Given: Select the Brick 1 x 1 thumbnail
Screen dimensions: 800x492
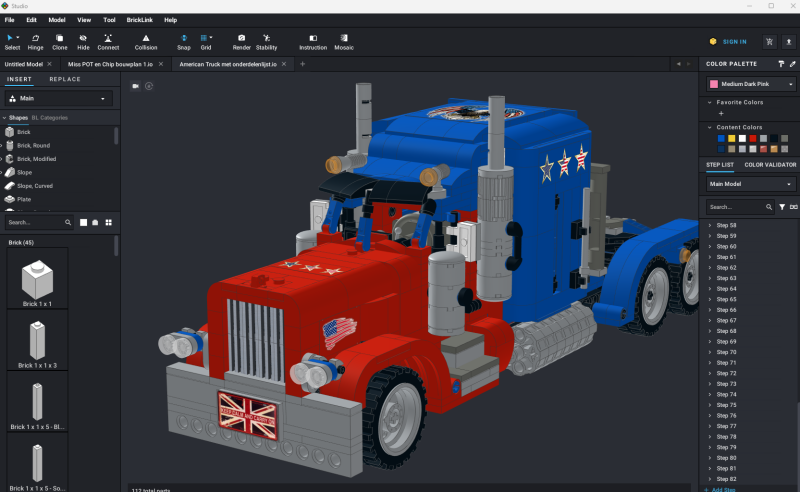Looking at the screenshot, I should pos(37,280).
